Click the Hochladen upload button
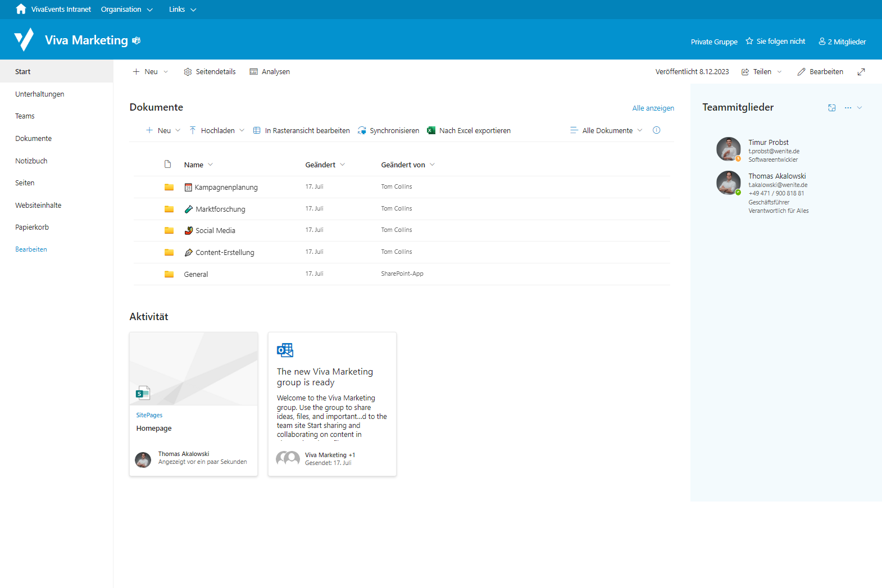 point(212,130)
